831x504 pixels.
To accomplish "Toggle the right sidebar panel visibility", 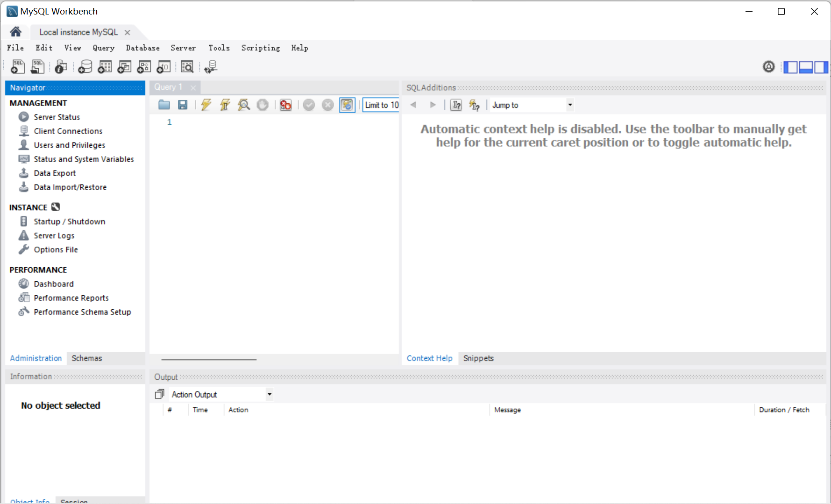I will click(821, 67).
